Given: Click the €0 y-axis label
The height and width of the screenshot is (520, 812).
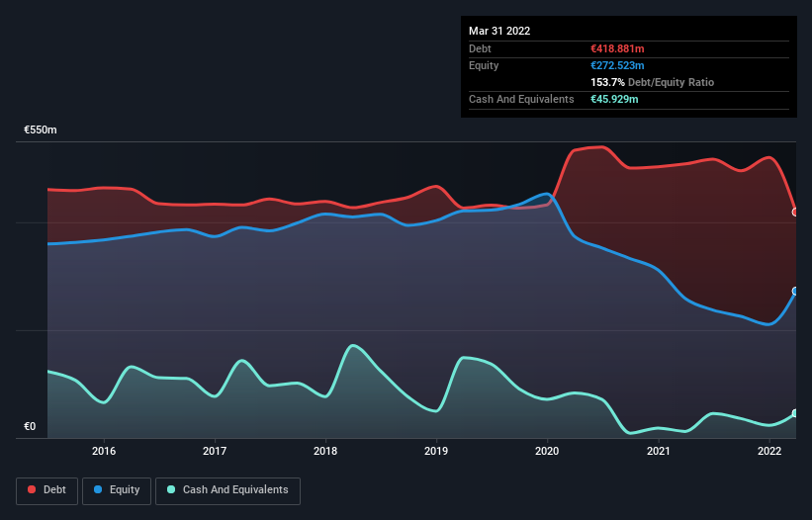Looking at the screenshot, I should point(30,426).
